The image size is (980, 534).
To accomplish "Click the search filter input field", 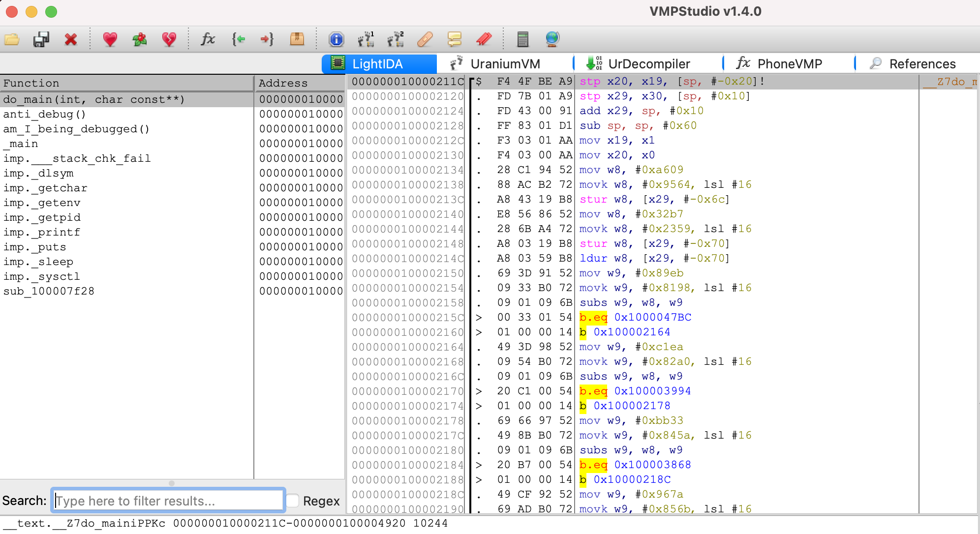I will coord(168,501).
